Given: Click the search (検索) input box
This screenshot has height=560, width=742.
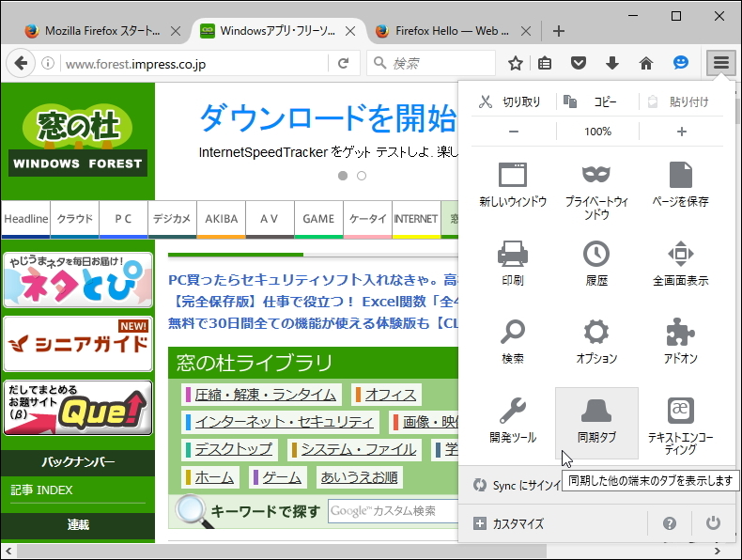Looking at the screenshot, I should (430, 63).
